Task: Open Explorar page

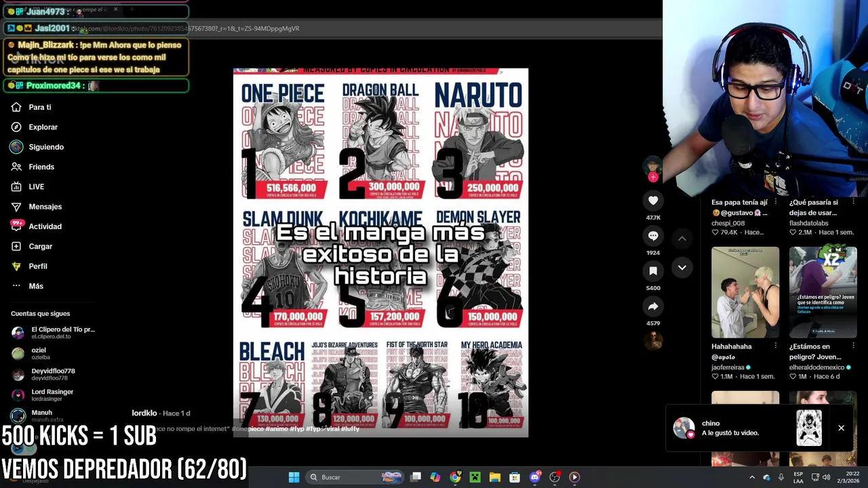Action: (35, 127)
